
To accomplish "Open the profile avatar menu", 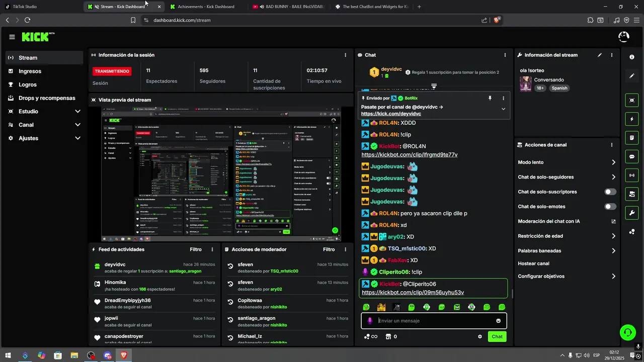I will (x=624, y=37).
